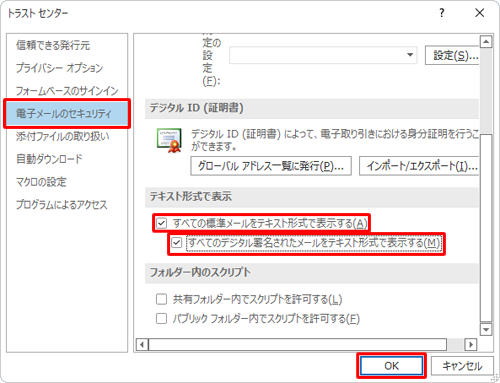
Task: Click vertical scrollbar up arrow
Action: click(x=486, y=42)
